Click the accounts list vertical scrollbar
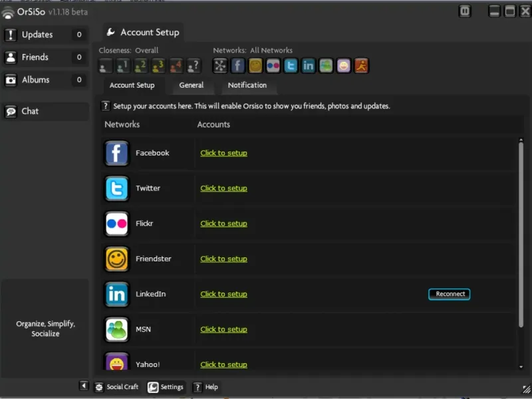The width and height of the screenshot is (532, 399). pos(521,235)
